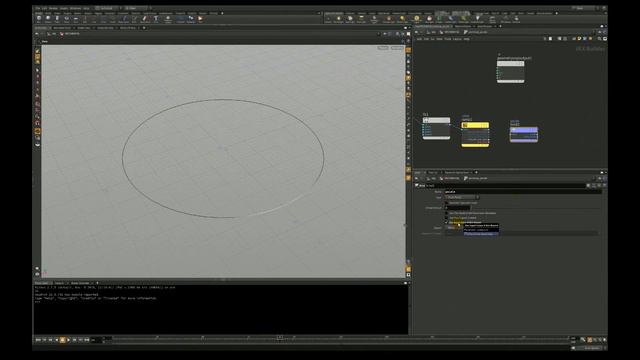Open the File menu
Screen dimensions: 640x360
(38, 8)
